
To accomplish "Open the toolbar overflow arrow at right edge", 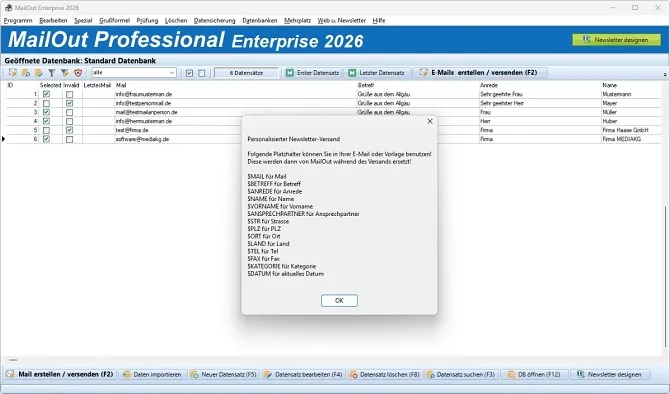I will pyautogui.click(x=665, y=74).
